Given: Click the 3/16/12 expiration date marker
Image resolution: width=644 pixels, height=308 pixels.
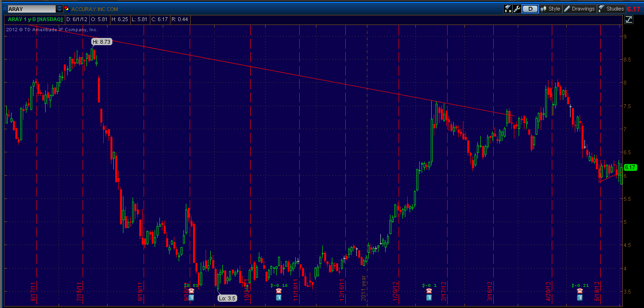Looking at the screenshot, I should 490,291.
